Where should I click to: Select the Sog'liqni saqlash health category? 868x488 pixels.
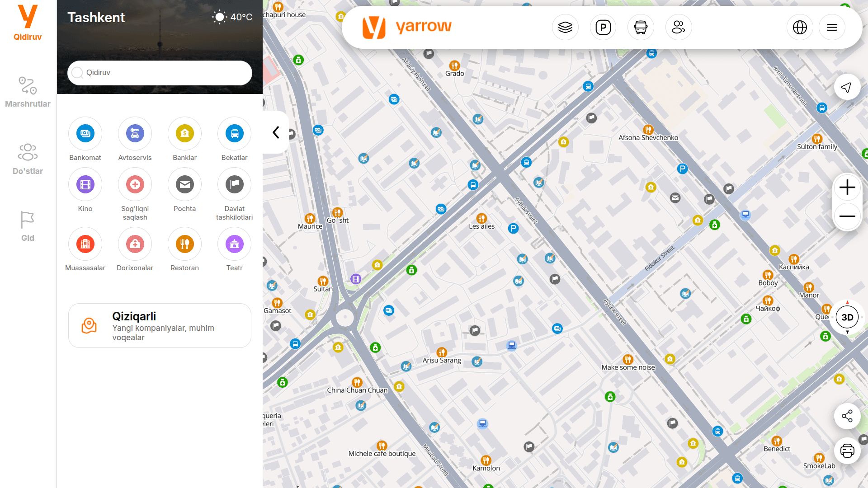click(x=135, y=184)
